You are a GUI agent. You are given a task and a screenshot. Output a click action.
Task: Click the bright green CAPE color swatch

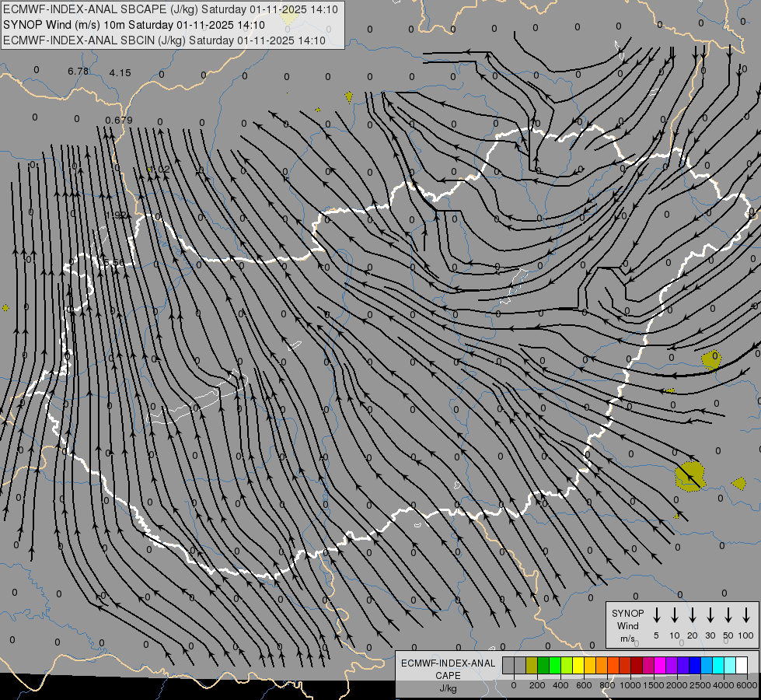coord(555,665)
